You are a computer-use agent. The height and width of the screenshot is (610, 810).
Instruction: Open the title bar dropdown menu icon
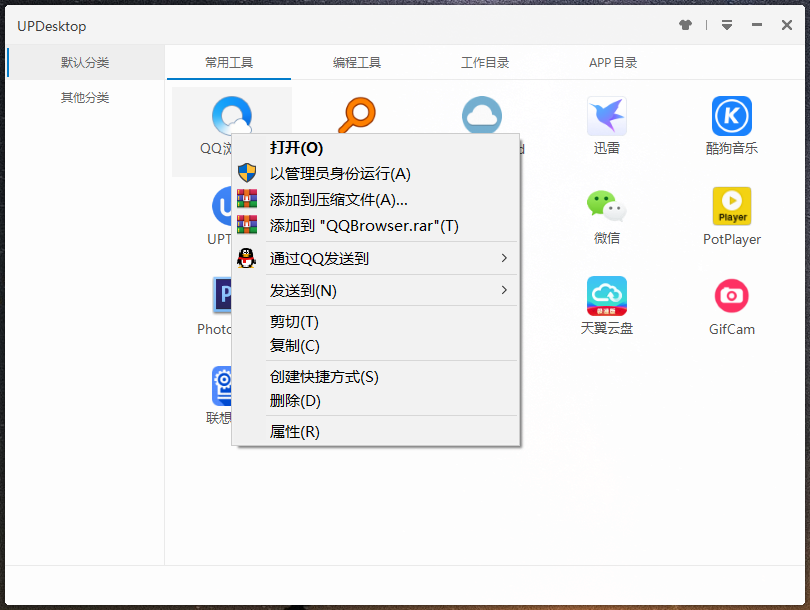[727, 25]
